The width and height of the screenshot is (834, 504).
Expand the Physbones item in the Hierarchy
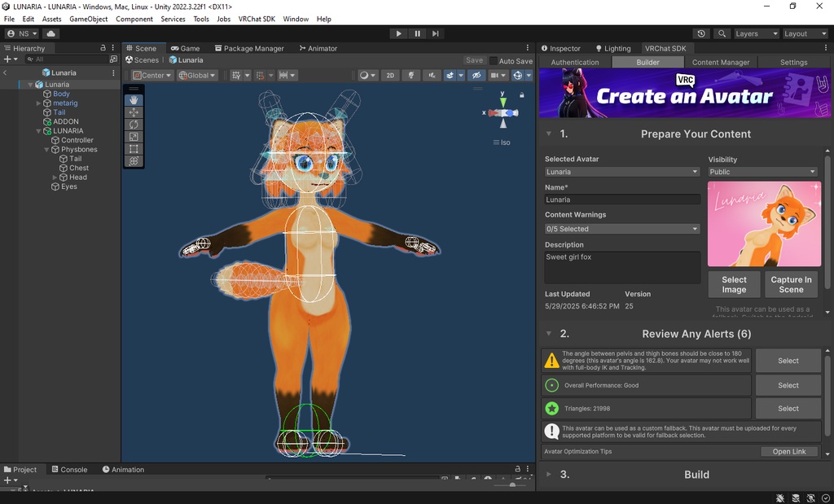tap(46, 149)
